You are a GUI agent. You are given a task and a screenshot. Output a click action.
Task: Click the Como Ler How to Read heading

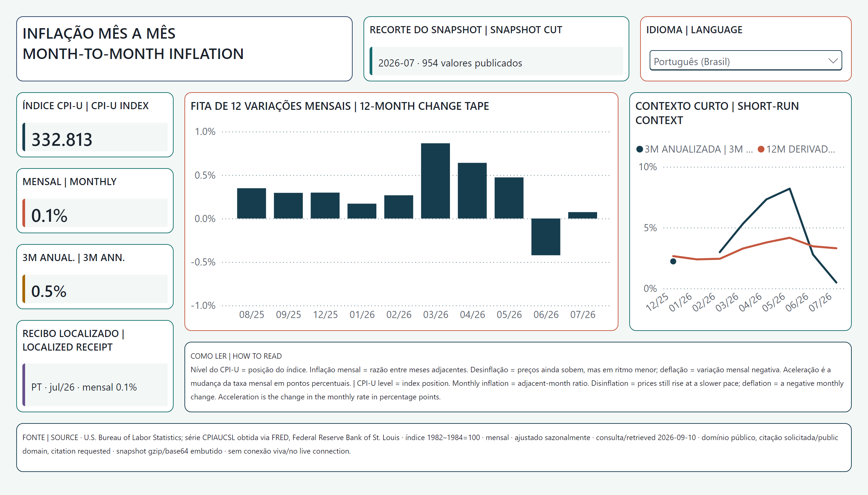(x=236, y=356)
